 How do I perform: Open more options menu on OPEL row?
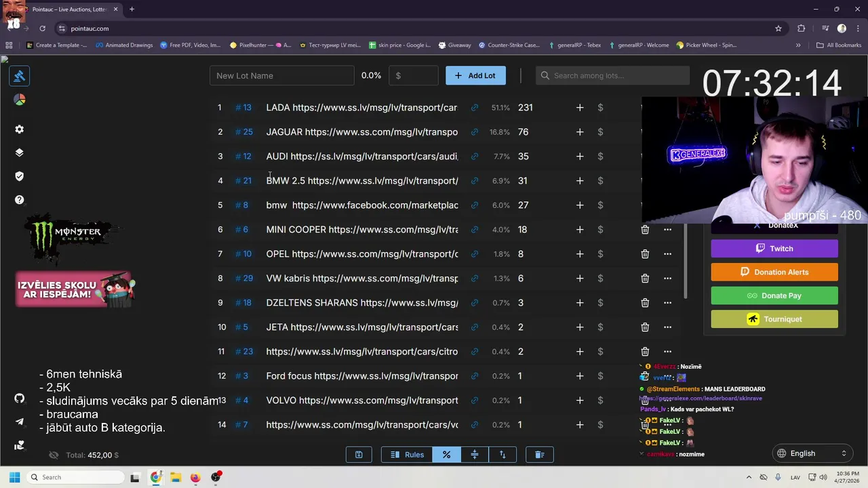click(x=667, y=254)
